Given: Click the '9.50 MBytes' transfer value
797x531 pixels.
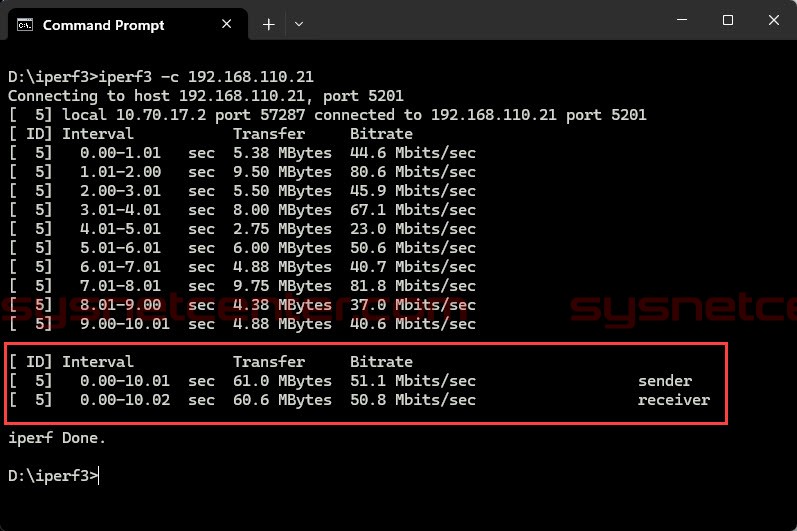Looking at the screenshot, I should point(282,172).
